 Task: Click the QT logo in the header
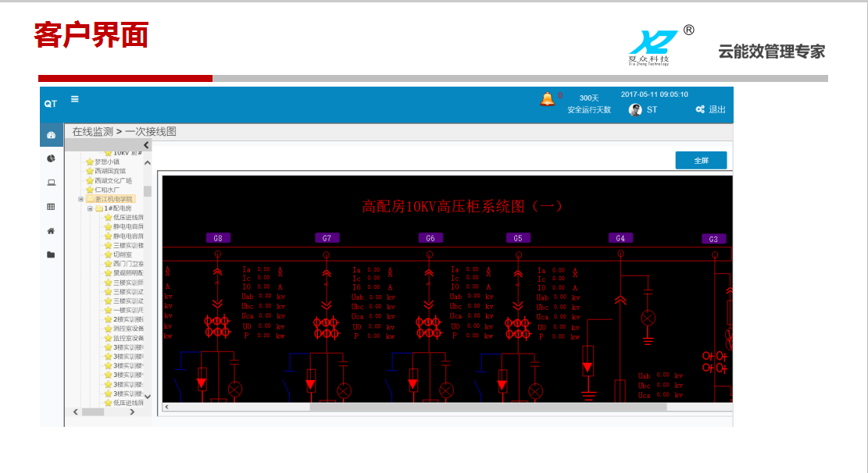(x=51, y=104)
